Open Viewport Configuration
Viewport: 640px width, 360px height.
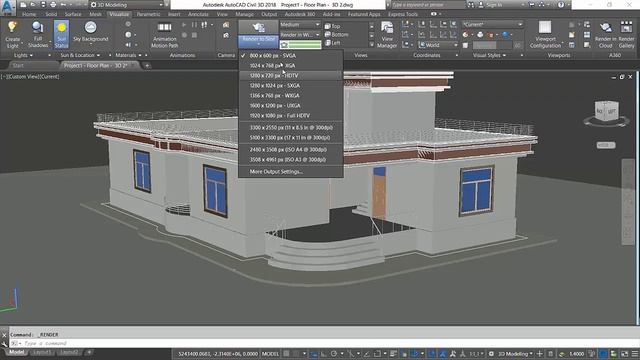[x=545, y=35]
